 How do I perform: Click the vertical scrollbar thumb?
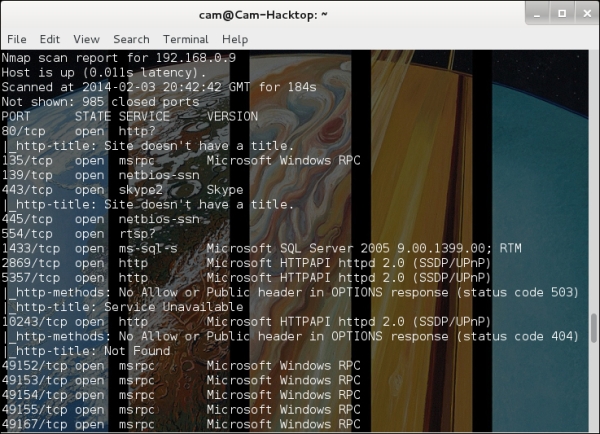pos(593,330)
